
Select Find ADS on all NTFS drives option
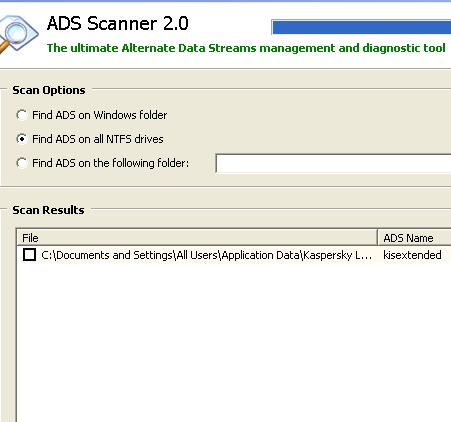point(22,139)
